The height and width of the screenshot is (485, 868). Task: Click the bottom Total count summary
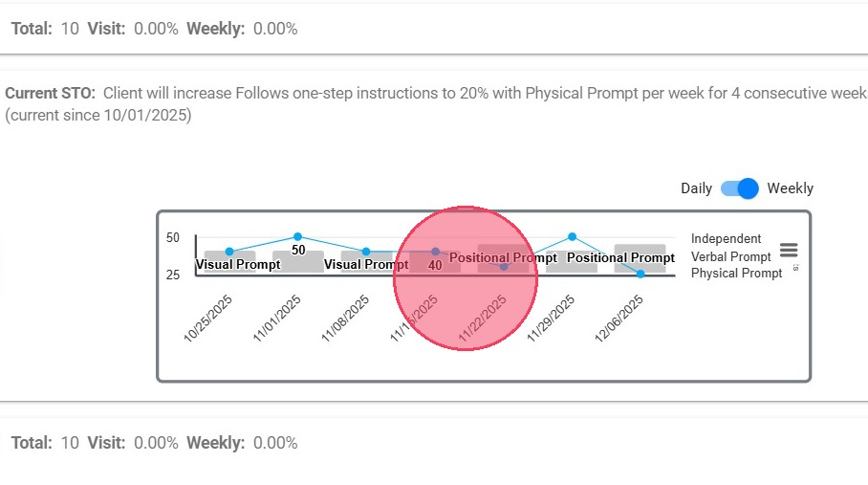point(45,443)
